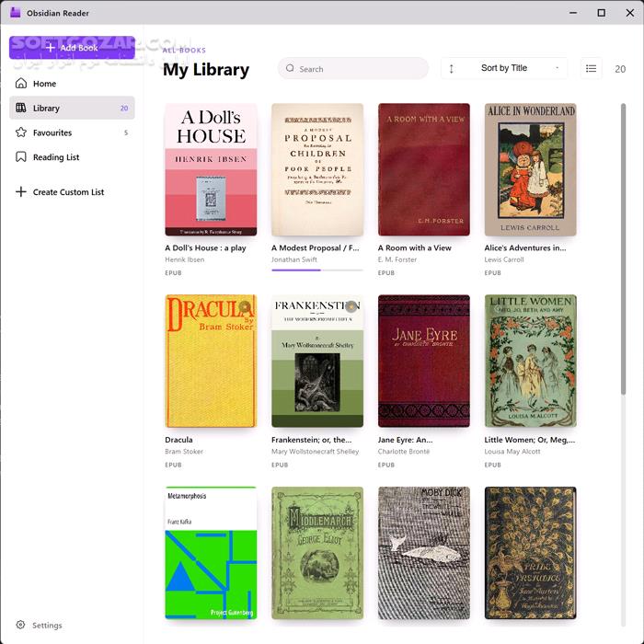
Task: Click the library vertical scrollbar
Action: pos(623,249)
